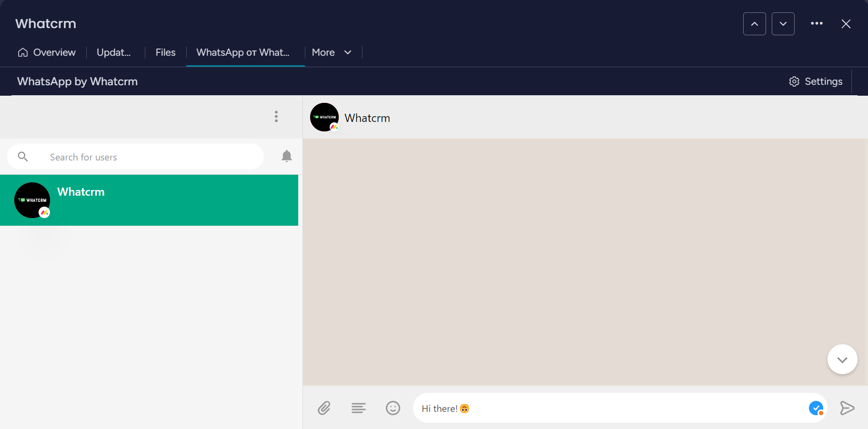The height and width of the screenshot is (429, 868).
Task: Open the three-dot vertical chat list menu
Action: 276,117
